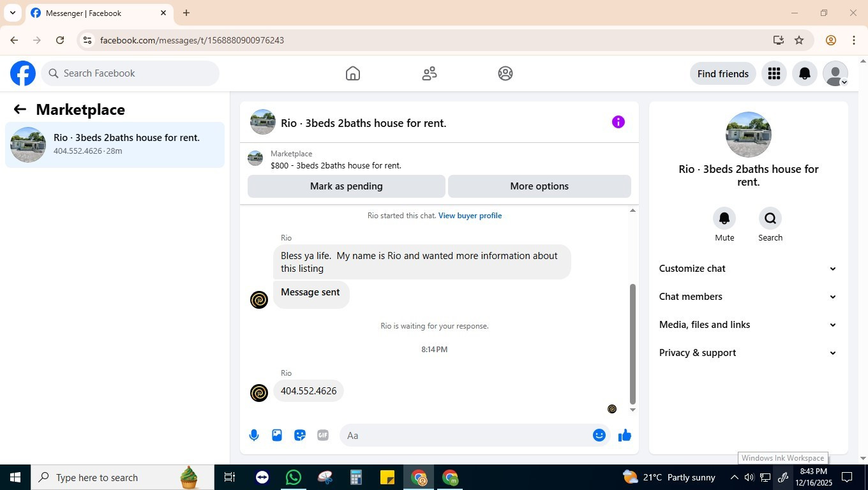Open Chrome tab search dropdown arrow
Screen dimensions: 868x490
tap(12, 13)
